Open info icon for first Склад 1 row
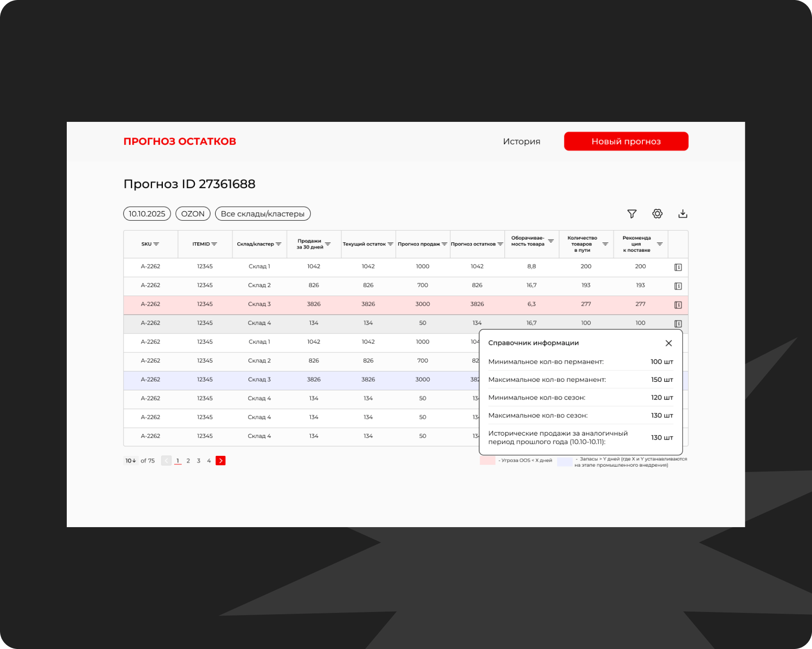Screen dimensions: 812x649 point(678,267)
